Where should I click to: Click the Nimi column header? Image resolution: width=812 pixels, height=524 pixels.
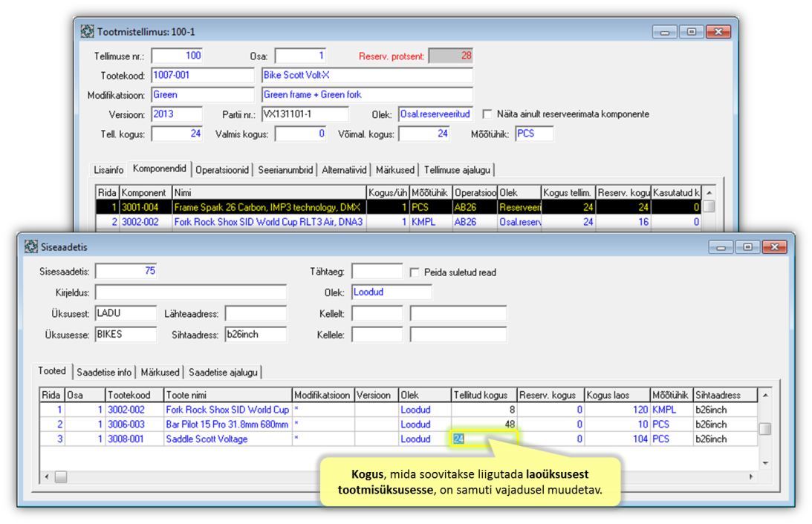[x=269, y=193]
